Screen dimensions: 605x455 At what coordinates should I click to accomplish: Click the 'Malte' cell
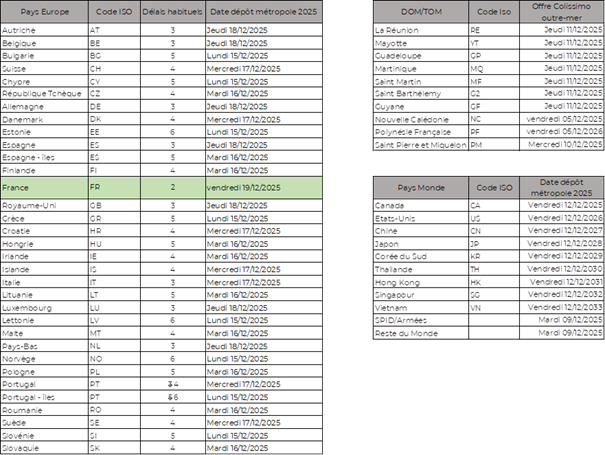click(x=44, y=333)
